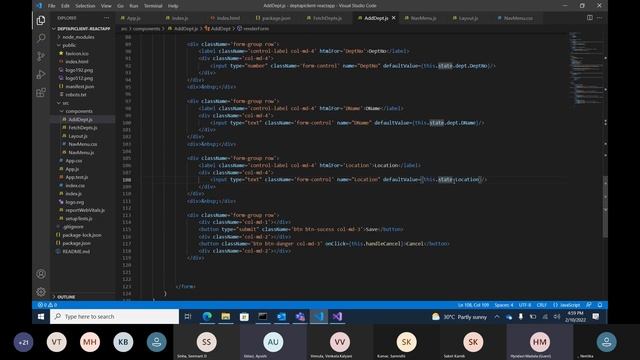
Task: Click JavaScript language mode in status bar
Action: tap(567, 305)
